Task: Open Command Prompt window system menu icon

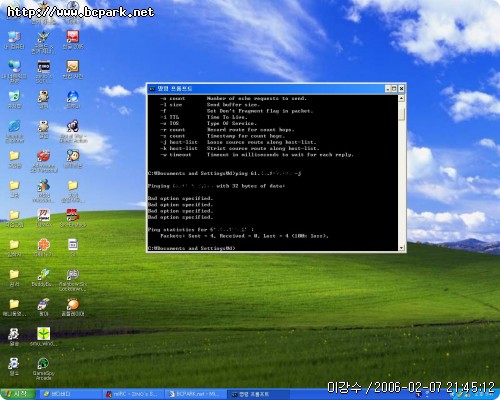Action: 152,89
